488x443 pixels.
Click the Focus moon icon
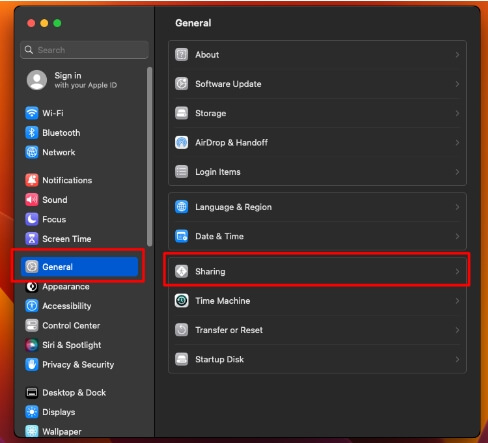pyautogui.click(x=32, y=219)
